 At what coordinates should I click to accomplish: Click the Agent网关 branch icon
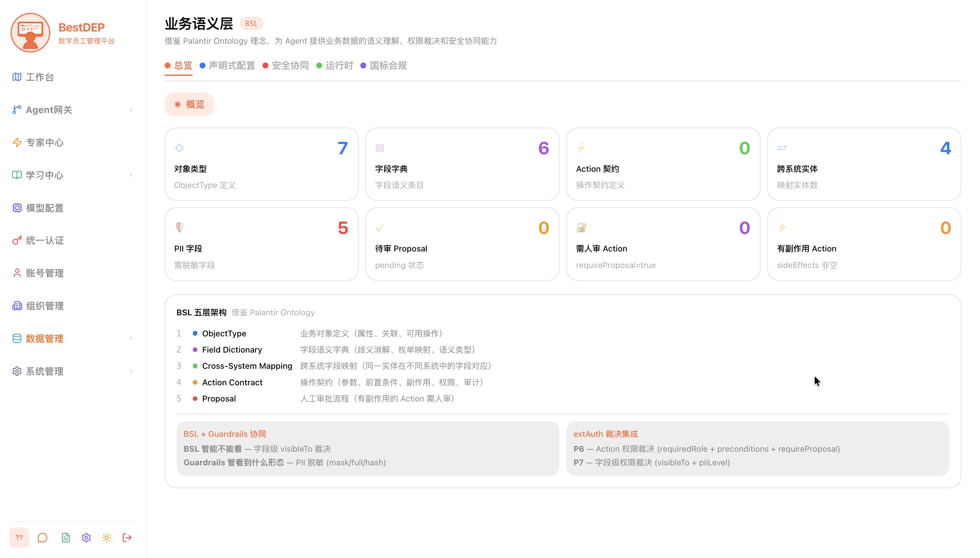pos(17,110)
